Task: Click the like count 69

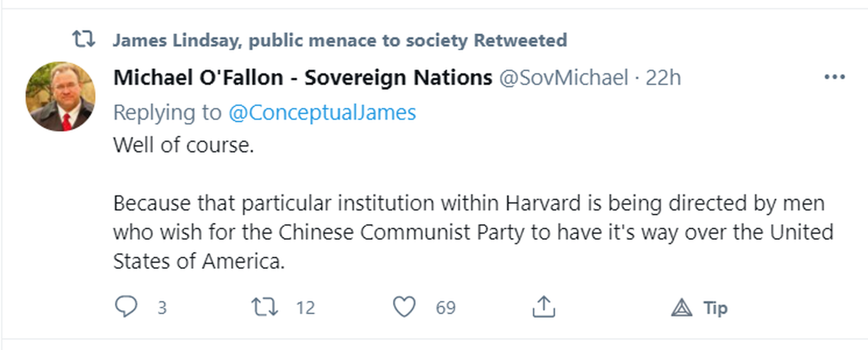Action: [446, 308]
